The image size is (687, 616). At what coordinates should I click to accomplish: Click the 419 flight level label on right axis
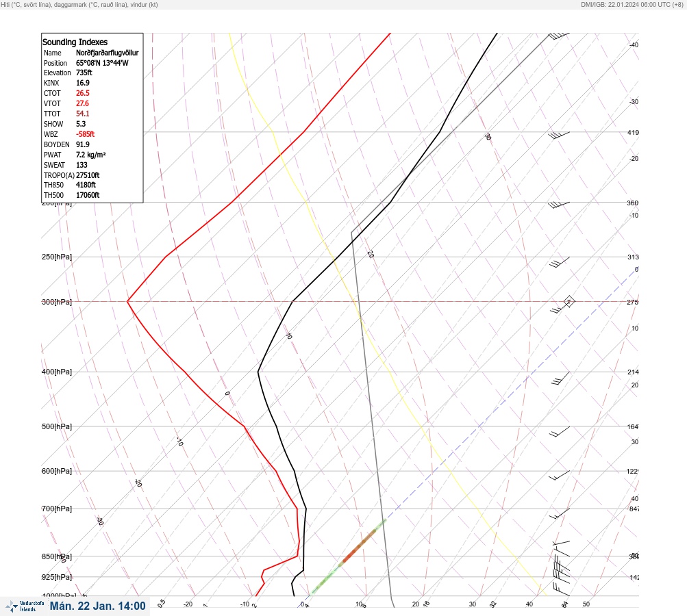(x=633, y=132)
